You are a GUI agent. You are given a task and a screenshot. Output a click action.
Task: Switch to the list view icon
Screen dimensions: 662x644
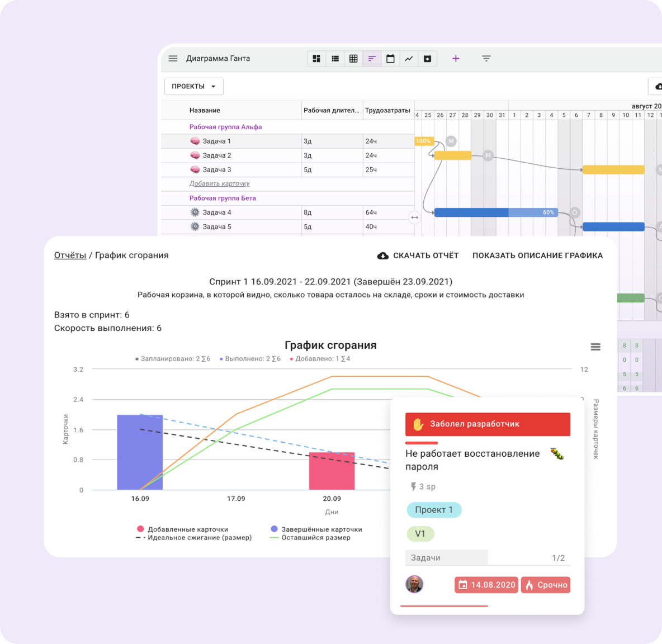point(335,59)
